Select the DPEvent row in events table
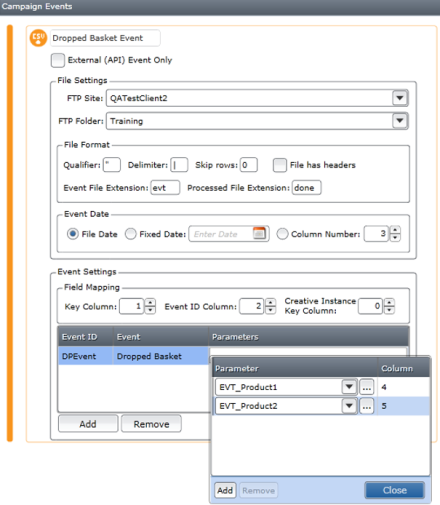Viewport: 440px width, 505px height. coord(133,356)
